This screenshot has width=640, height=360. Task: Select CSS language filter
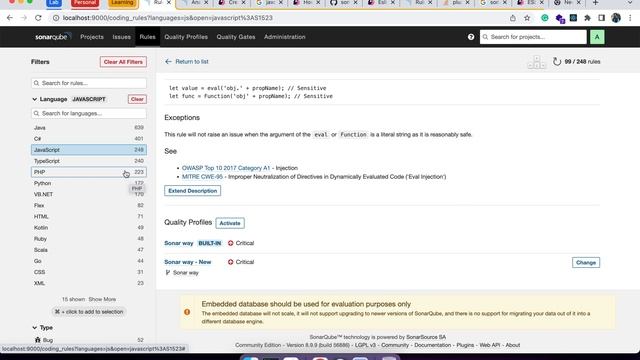coord(89,272)
